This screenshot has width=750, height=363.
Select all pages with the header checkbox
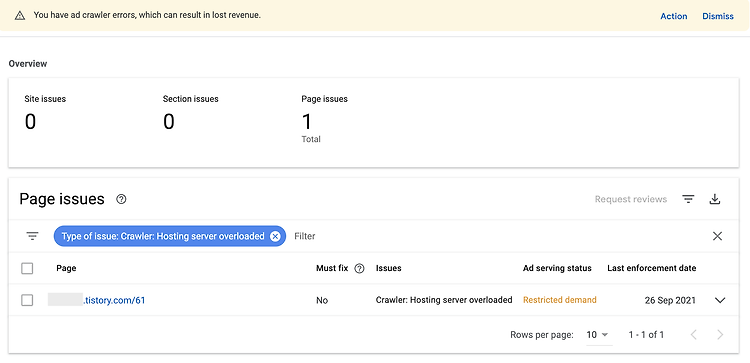[x=27, y=268]
